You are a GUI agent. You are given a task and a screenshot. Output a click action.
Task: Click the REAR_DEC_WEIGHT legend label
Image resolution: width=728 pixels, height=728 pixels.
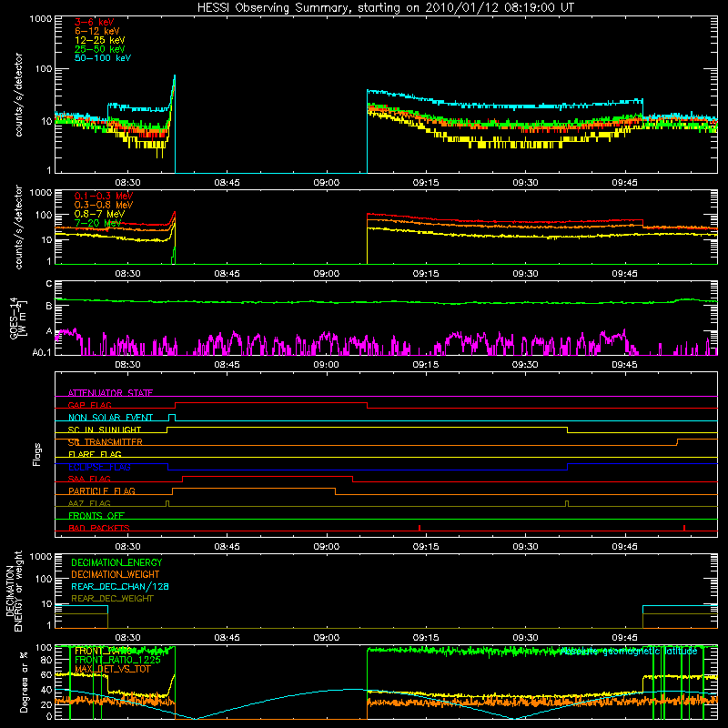coord(112,599)
